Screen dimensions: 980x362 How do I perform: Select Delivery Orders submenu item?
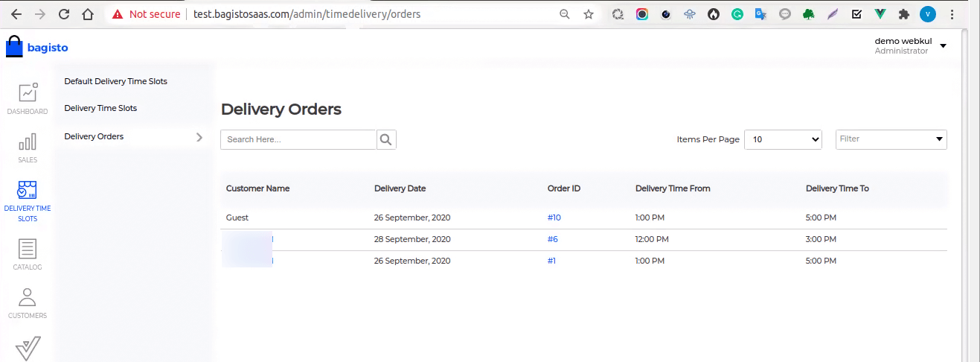95,137
